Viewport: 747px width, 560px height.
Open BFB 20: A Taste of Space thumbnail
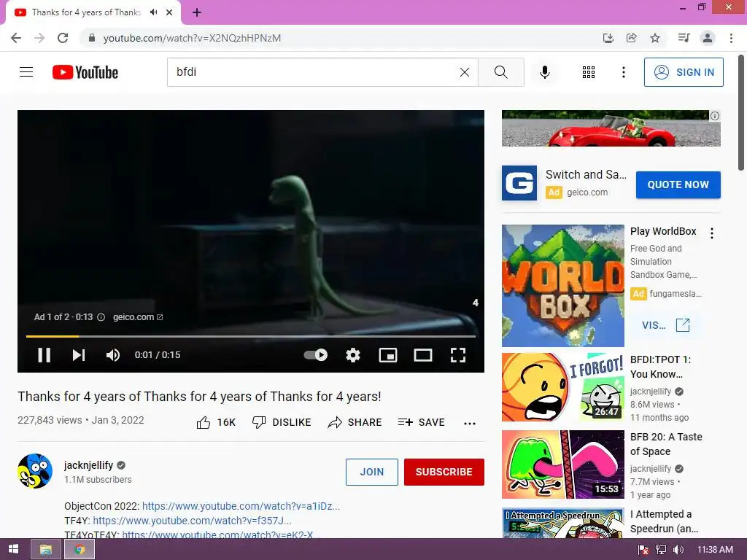[x=563, y=464]
